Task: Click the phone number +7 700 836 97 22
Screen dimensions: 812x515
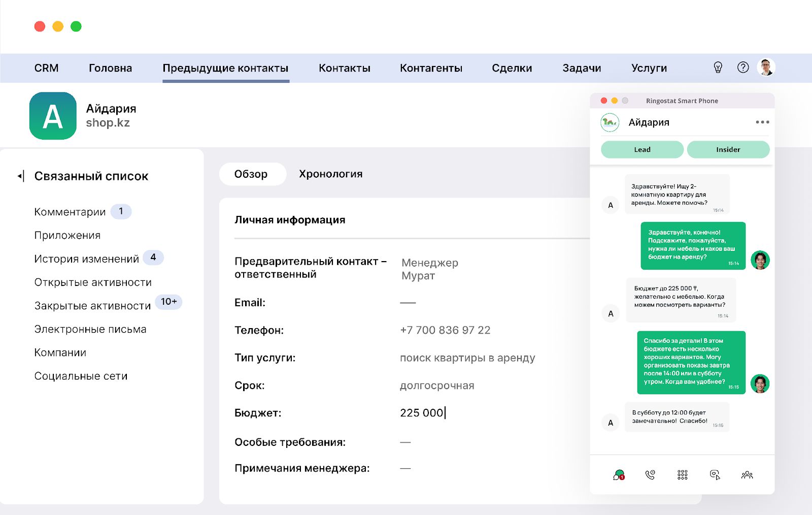Action: click(445, 330)
